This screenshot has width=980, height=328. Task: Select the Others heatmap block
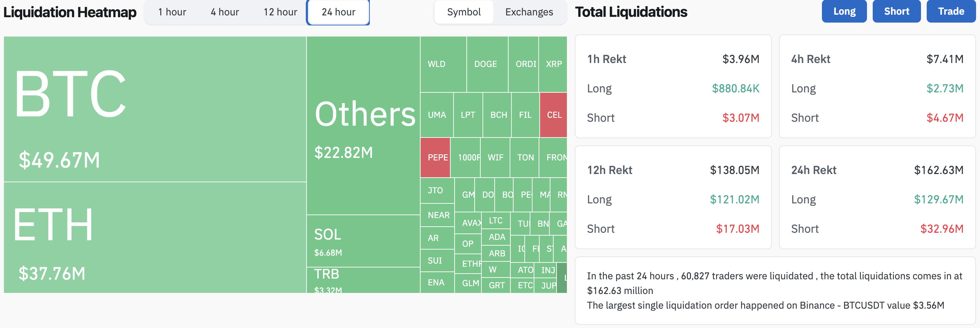point(363,125)
